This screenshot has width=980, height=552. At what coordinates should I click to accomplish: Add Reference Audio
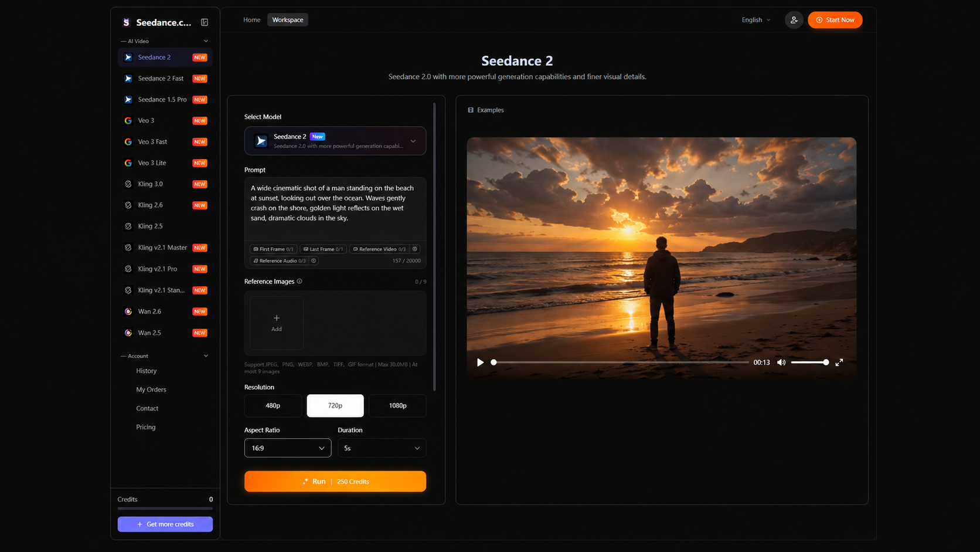pos(279,260)
